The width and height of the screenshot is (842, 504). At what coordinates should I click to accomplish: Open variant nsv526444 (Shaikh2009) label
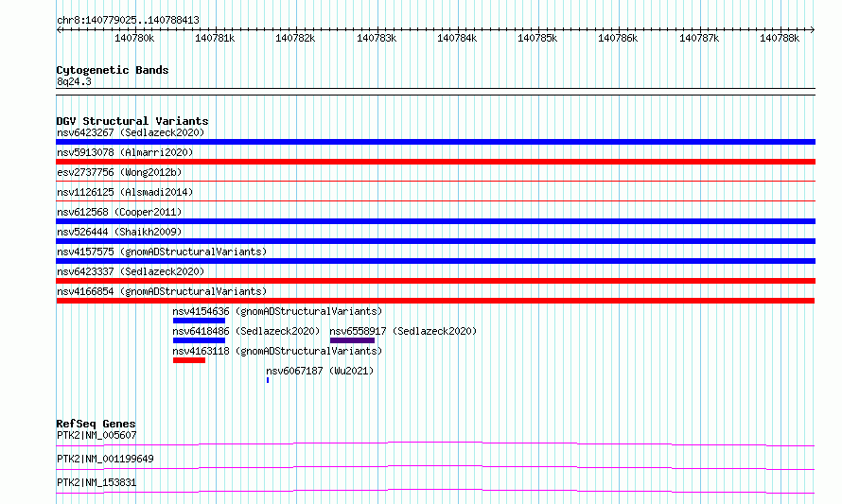pyautogui.click(x=119, y=232)
